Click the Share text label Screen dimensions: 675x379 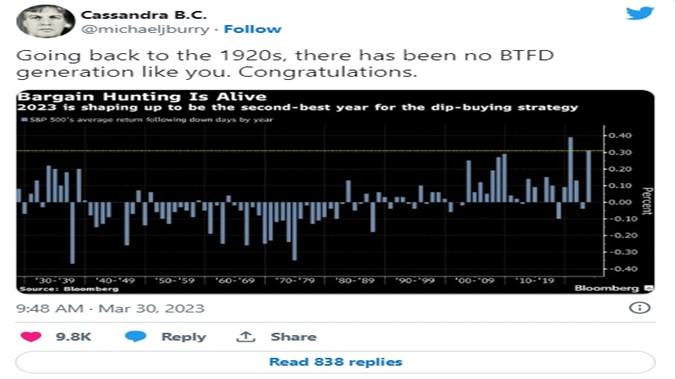293,336
